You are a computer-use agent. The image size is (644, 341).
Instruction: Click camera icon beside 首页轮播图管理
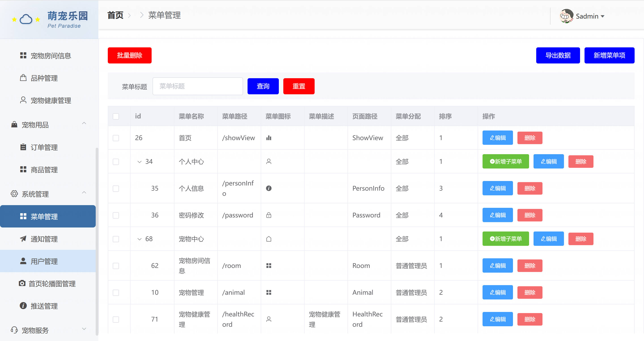(x=22, y=283)
